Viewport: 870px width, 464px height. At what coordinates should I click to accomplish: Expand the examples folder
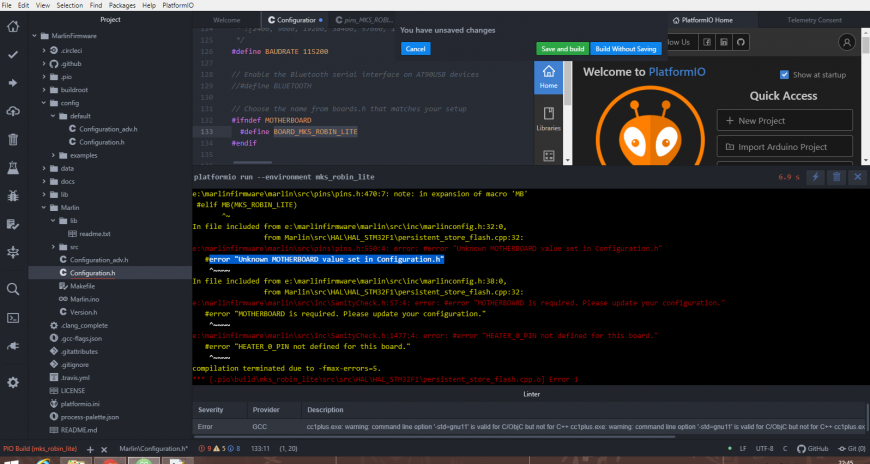53,155
